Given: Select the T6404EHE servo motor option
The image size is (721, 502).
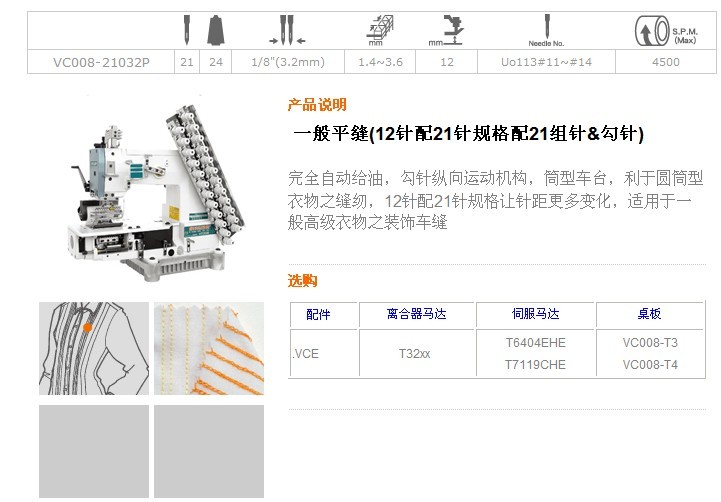Looking at the screenshot, I should point(536,342).
